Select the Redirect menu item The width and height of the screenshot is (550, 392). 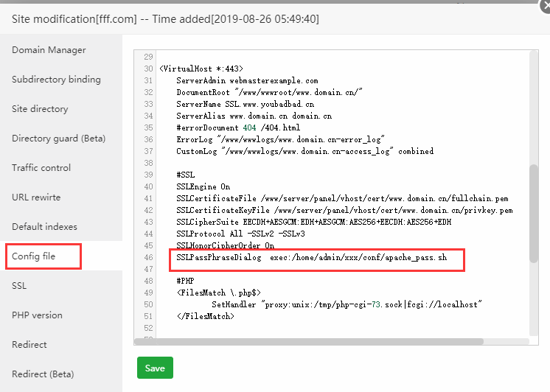click(29, 345)
